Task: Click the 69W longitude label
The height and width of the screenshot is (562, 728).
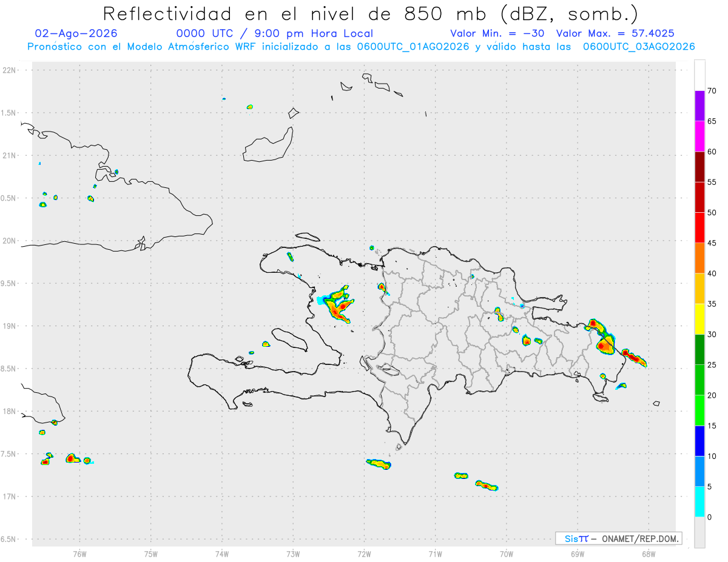Action: (x=578, y=553)
